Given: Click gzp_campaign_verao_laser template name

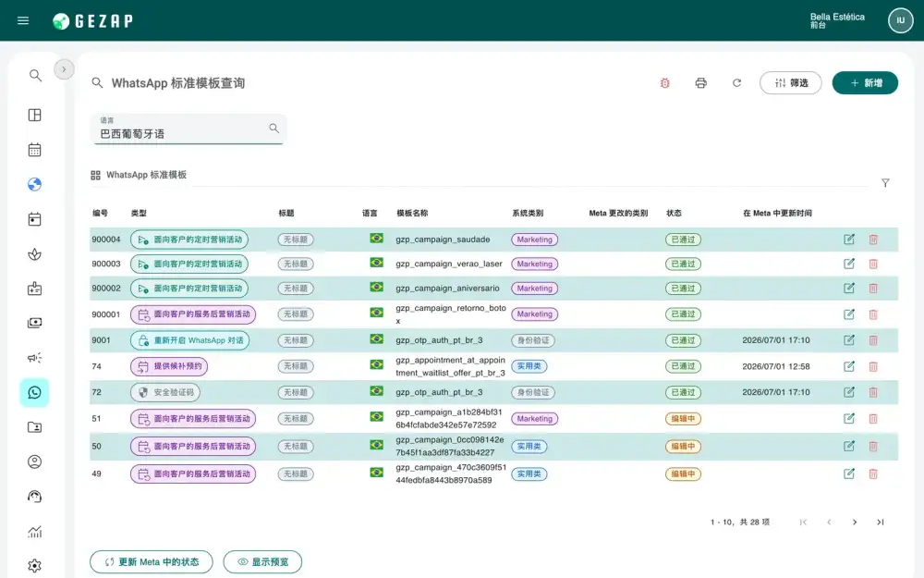Looking at the screenshot, I should click(449, 264).
